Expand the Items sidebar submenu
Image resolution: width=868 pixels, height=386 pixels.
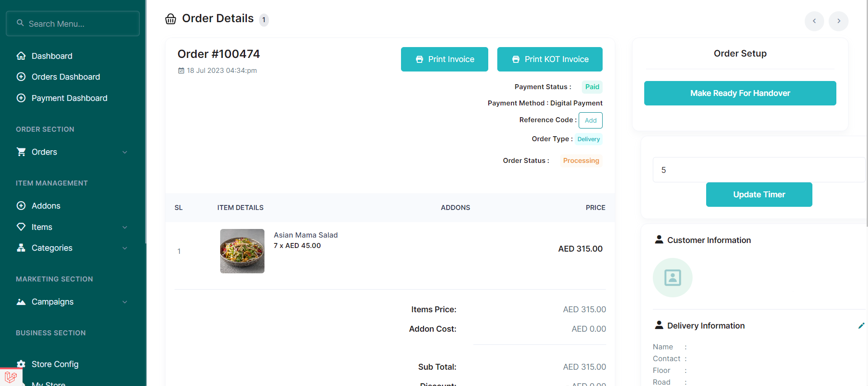[125, 227]
